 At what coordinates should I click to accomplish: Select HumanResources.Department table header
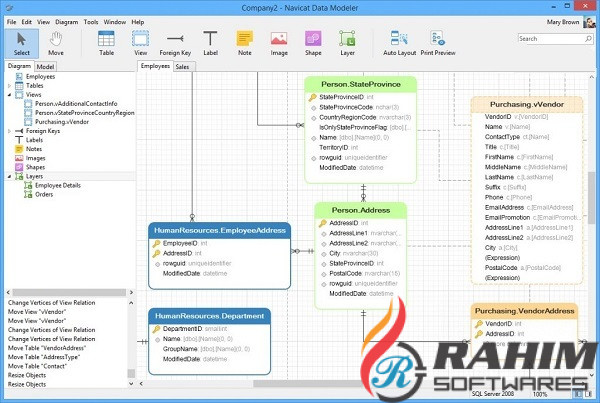209,316
